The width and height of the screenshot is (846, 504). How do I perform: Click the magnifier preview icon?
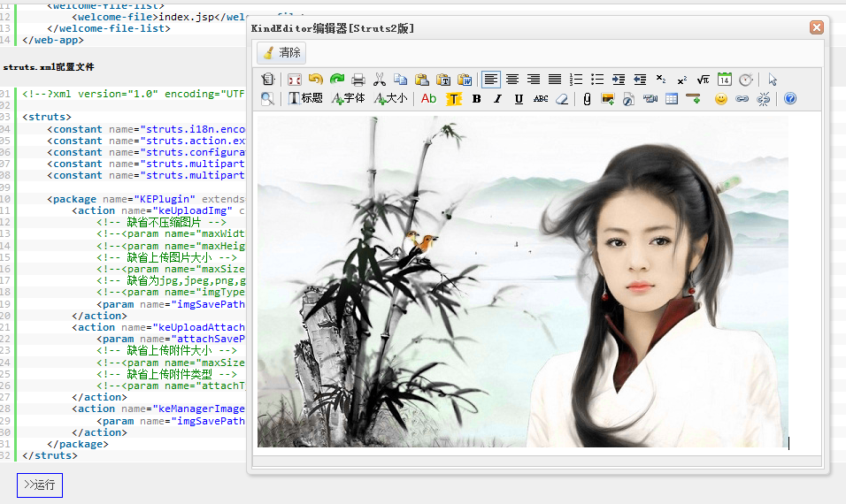tap(267, 99)
